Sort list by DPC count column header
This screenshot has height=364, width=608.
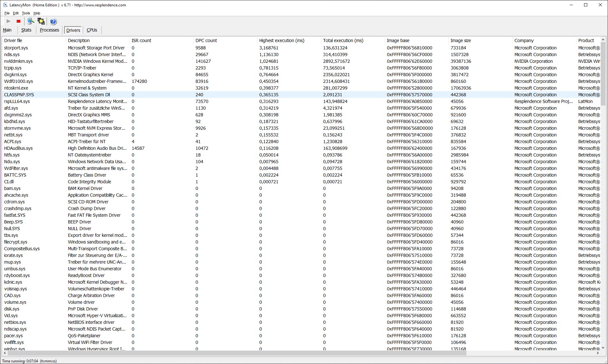pos(206,40)
